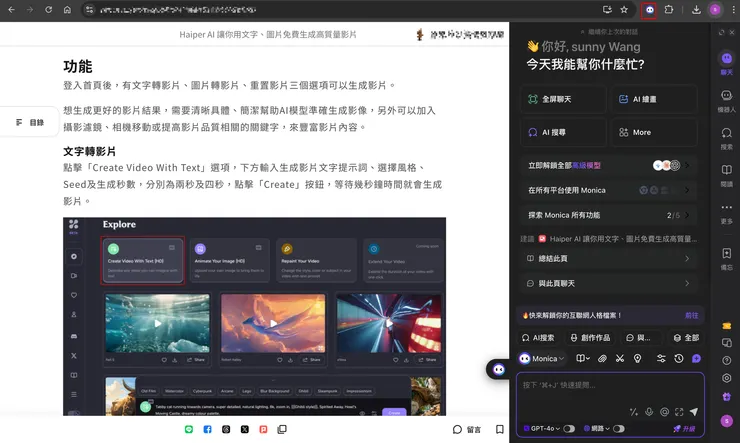Expand 立即解鎖全部高級模型 row
This screenshot has height=443, width=740.
pos(609,165)
